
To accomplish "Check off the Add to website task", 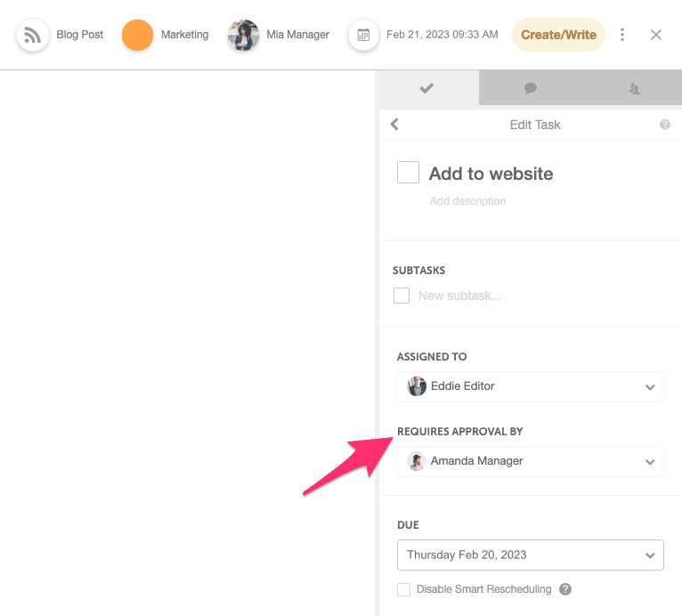I will tap(408, 173).
